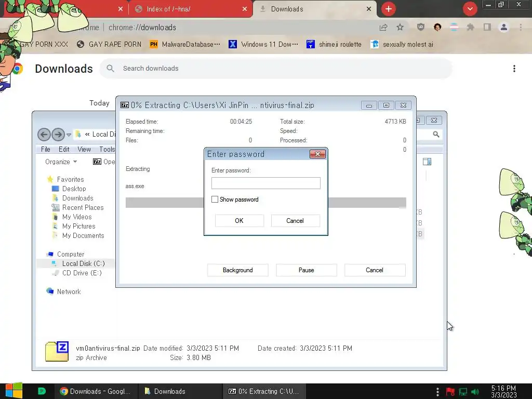Open the Edit menu in Explorer
The image size is (532, 399).
pos(64,149)
